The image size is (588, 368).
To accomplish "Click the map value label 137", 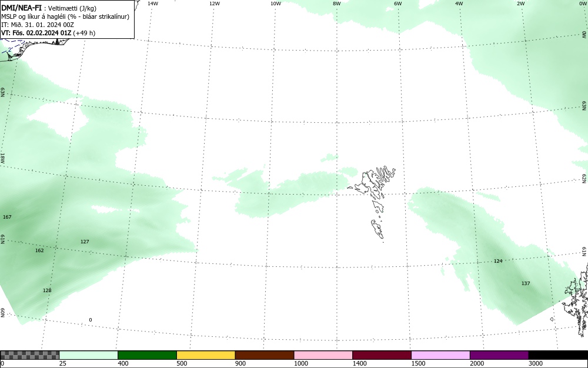I will 526,283.
